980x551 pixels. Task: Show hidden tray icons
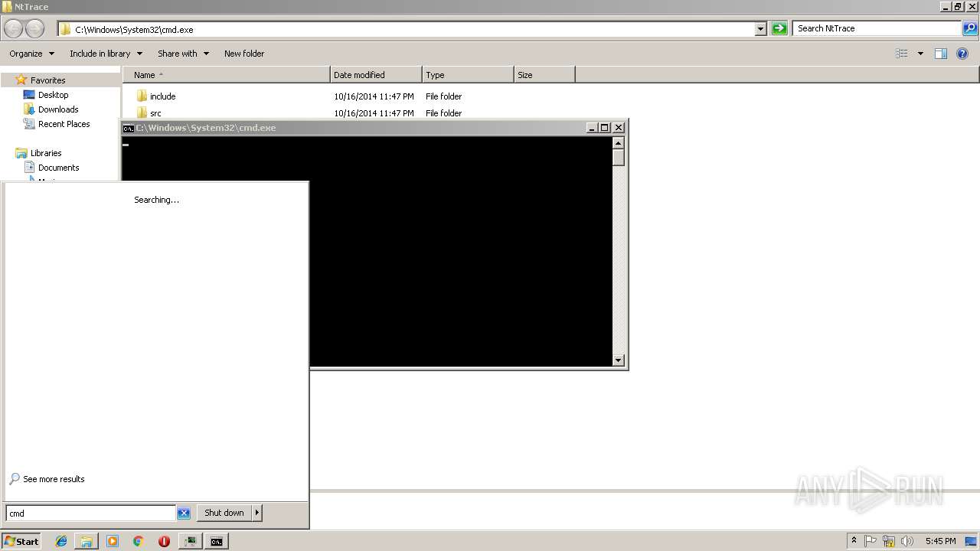(x=854, y=541)
